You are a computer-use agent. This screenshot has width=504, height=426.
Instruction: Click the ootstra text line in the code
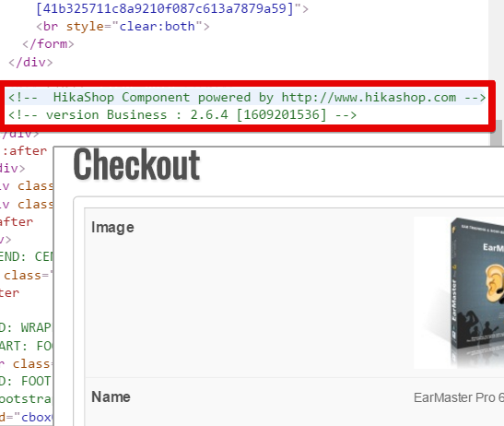click(x=26, y=399)
